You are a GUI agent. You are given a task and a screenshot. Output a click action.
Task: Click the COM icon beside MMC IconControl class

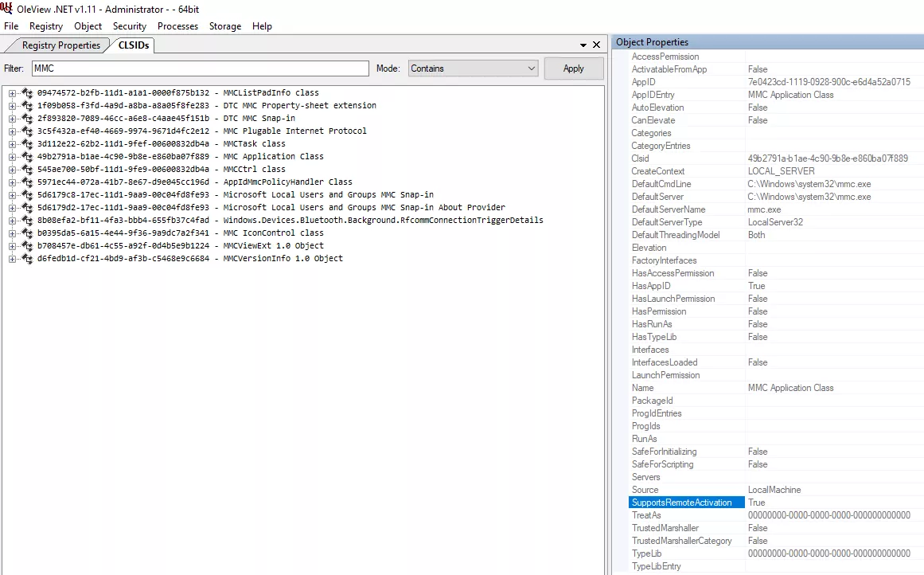pyautogui.click(x=27, y=233)
